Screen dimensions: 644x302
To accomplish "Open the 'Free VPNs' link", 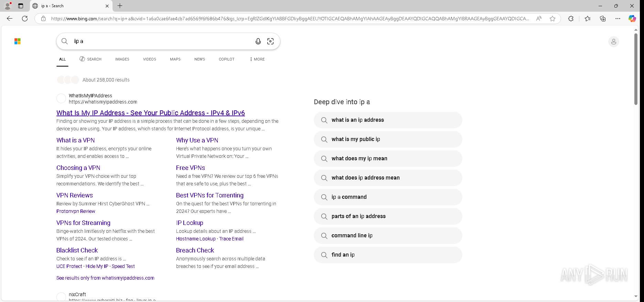I will (191, 168).
